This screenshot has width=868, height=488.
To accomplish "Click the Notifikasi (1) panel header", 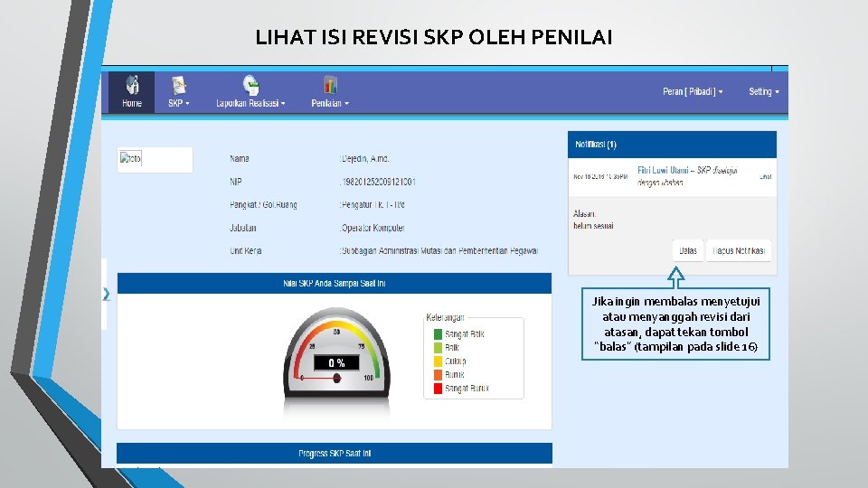I will pyautogui.click(x=672, y=145).
